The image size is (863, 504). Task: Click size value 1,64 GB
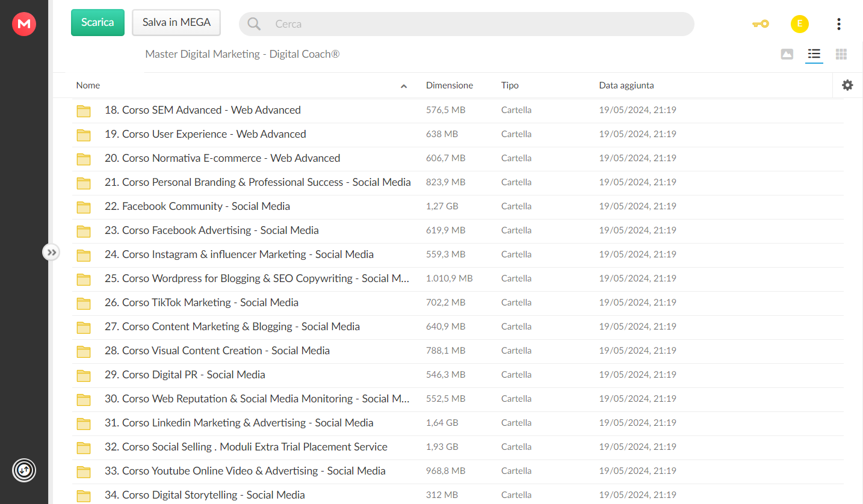click(x=442, y=423)
